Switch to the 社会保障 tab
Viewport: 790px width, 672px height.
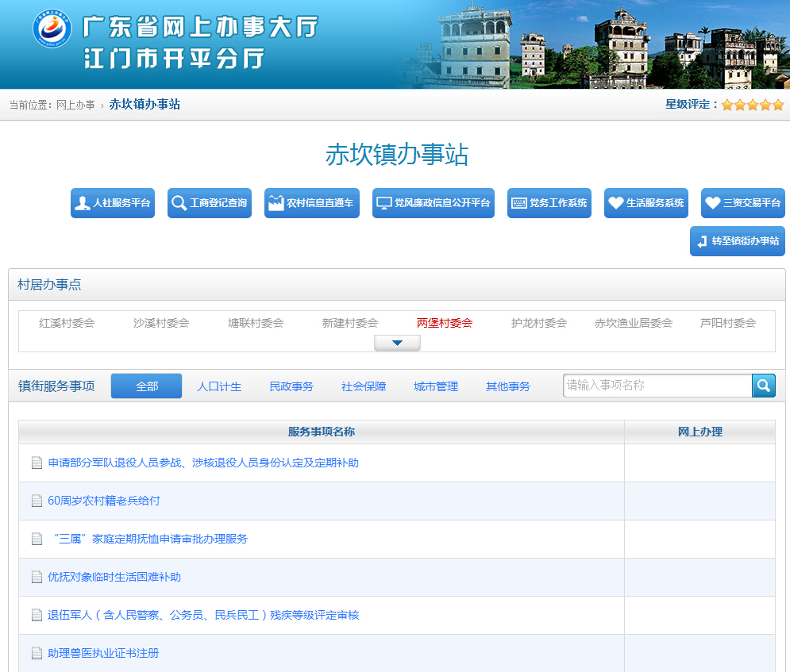tap(364, 386)
